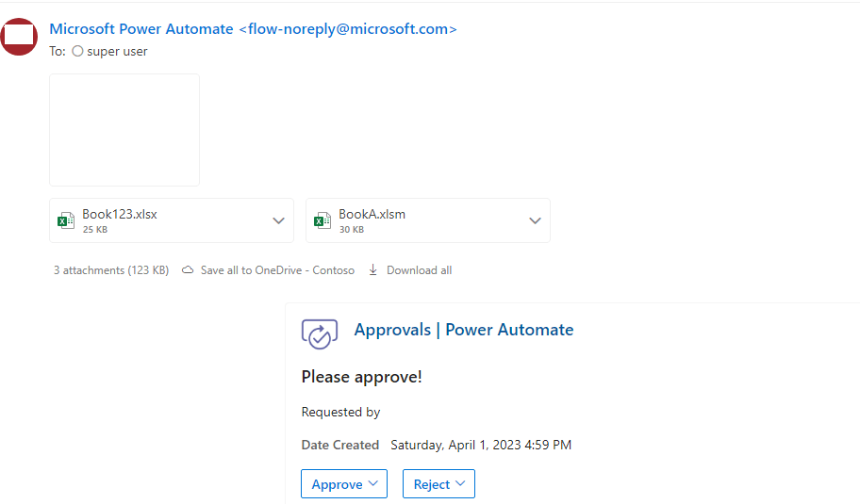Click the BookA.xlsm Excel file icon
The image size is (860, 504).
point(322,220)
